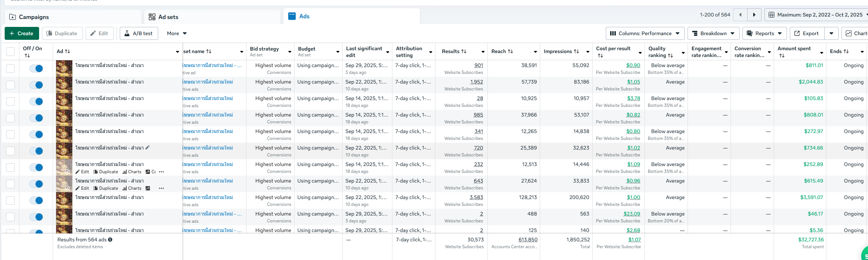Screen dimensions: 868x260
Task: Start an A/B test
Action: click(x=139, y=33)
